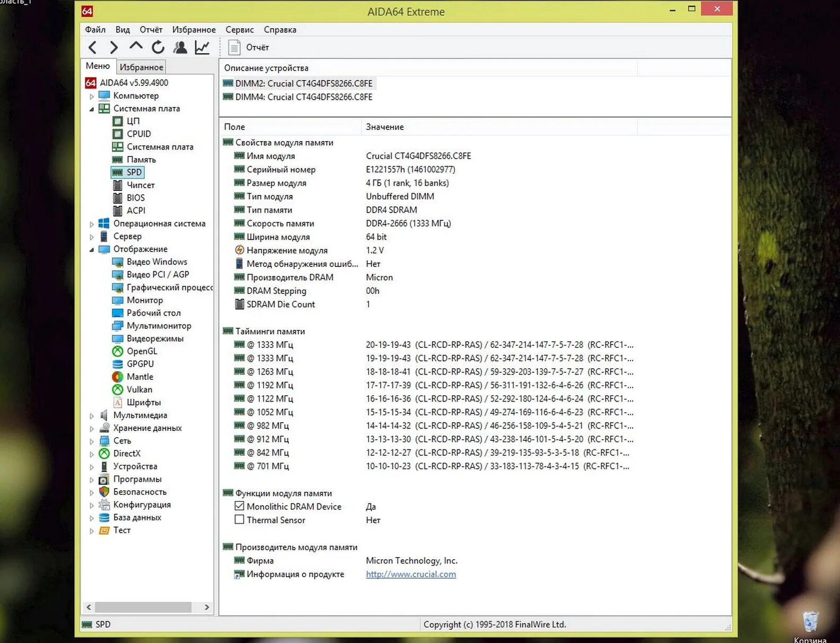Click the up-level arrow toolbar icon
This screenshot has height=643, width=840.
click(136, 47)
